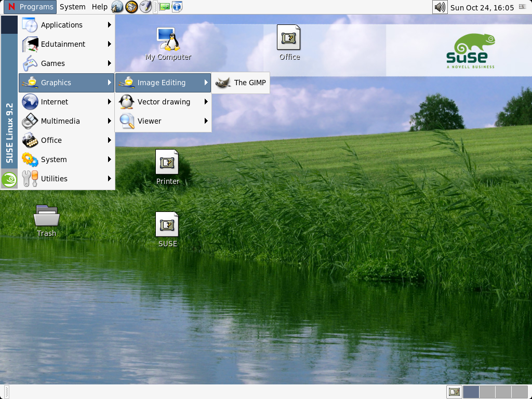Click the System gears icon in menu
532x399 pixels.
[30, 159]
